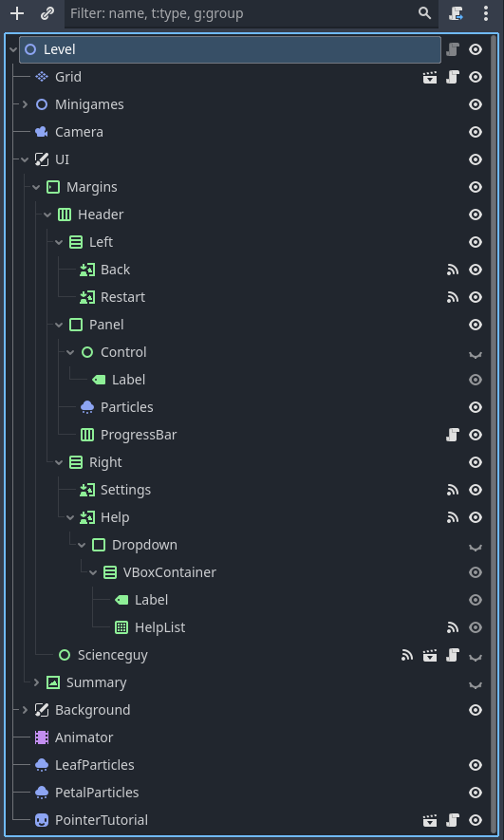Click the script icon on ProgressBar node
The width and height of the screenshot is (504, 840).
point(453,435)
